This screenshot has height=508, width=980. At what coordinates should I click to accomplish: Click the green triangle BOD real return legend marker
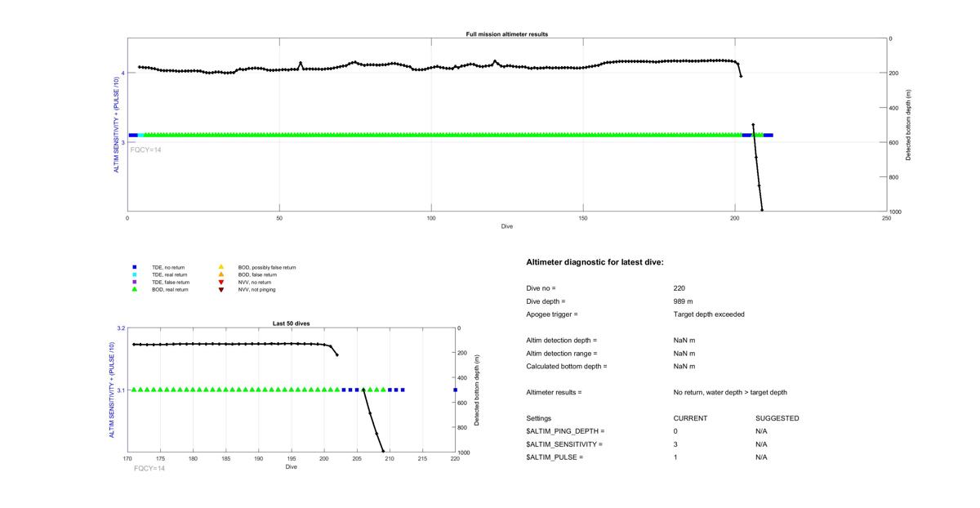[x=135, y=289]
